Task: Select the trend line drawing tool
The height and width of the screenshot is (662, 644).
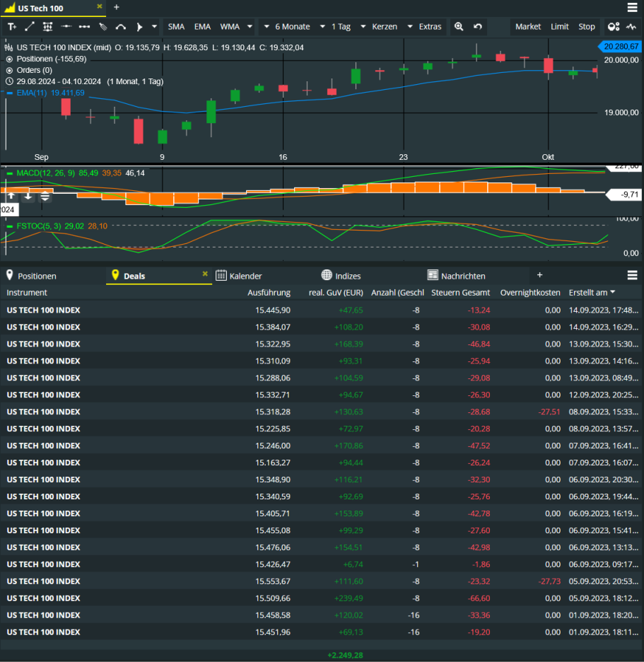Action: pos(30,27)
